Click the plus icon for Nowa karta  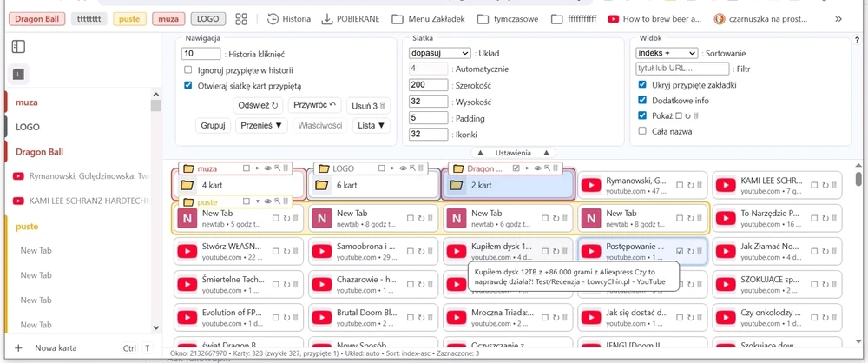coord(18,348)
